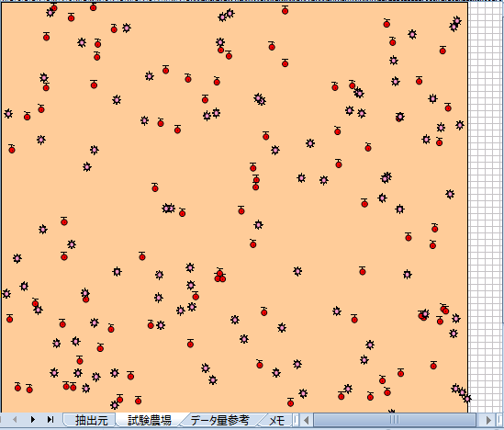Click the two side-by-side merged pink flowers
Image resolution: width=504 pixels, height=430 pixels.
click(168, 209)
